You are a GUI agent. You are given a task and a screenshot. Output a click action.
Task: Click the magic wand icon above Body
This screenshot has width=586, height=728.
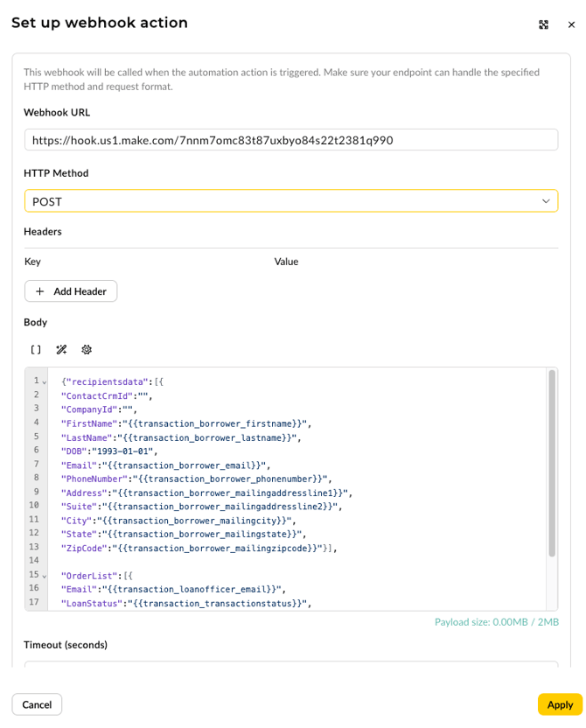61,350
